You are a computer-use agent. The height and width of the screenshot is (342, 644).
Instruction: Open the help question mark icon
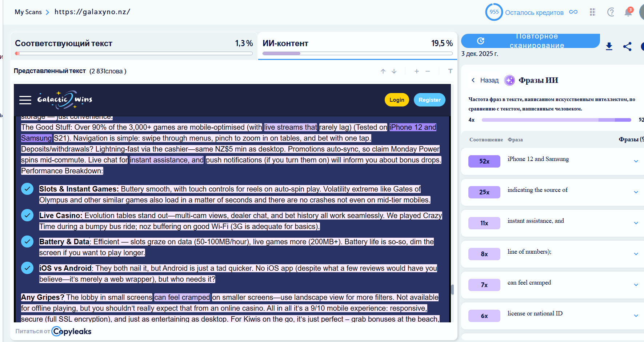(x=611, y=12)
